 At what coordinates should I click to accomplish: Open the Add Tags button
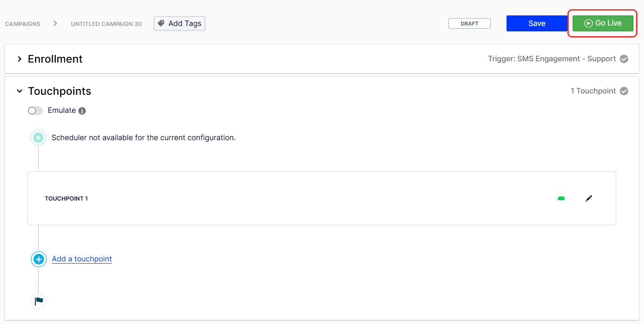click(x=179, y=23)
